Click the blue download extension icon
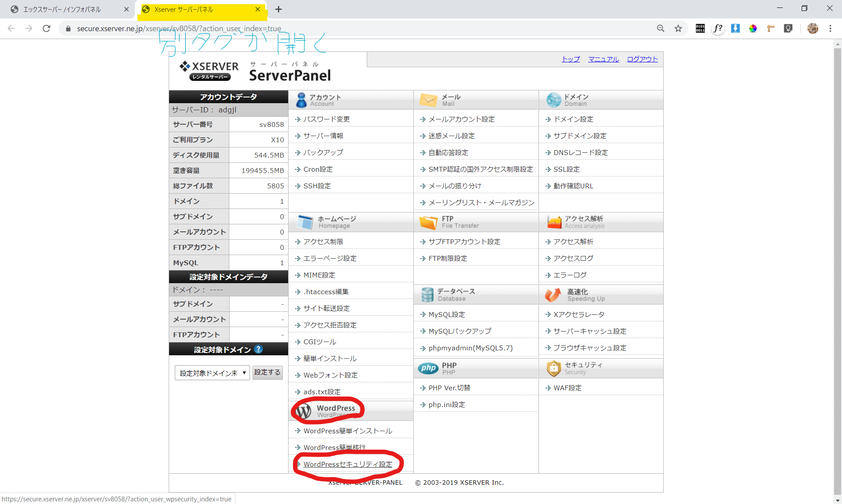Image resolution: width=842 pixels, height=504 pixels. [x=735, y=29]
